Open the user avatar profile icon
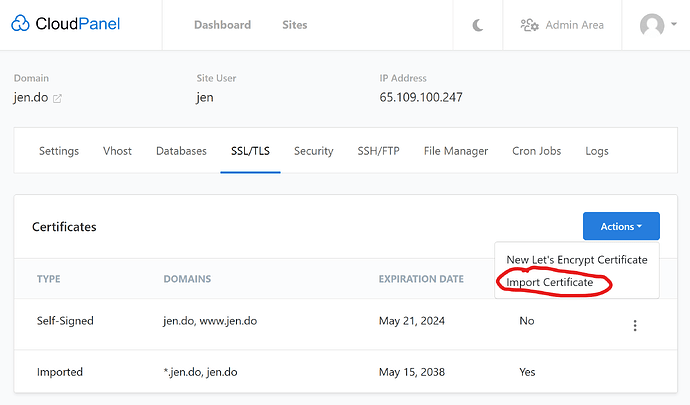690x405 pixels. (652, 25)
